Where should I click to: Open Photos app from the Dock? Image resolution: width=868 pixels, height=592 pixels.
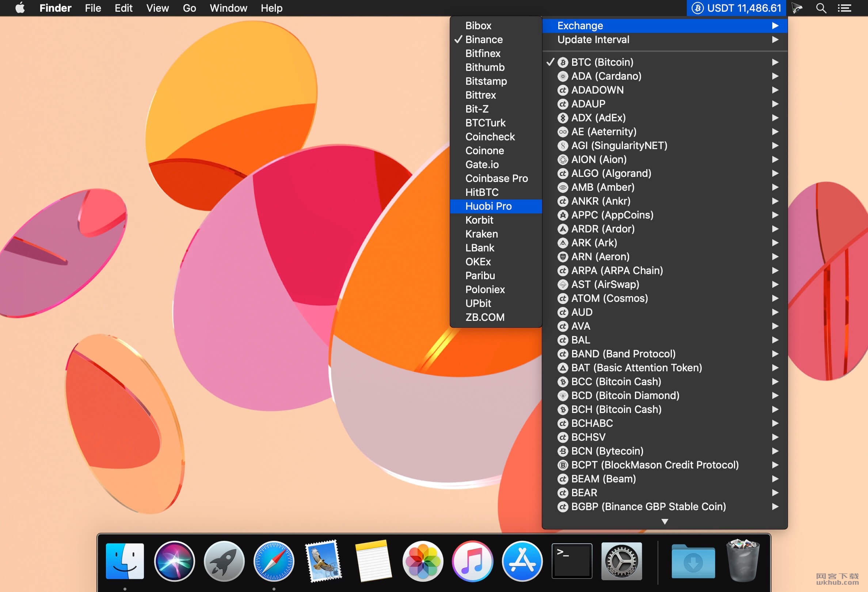423,561
